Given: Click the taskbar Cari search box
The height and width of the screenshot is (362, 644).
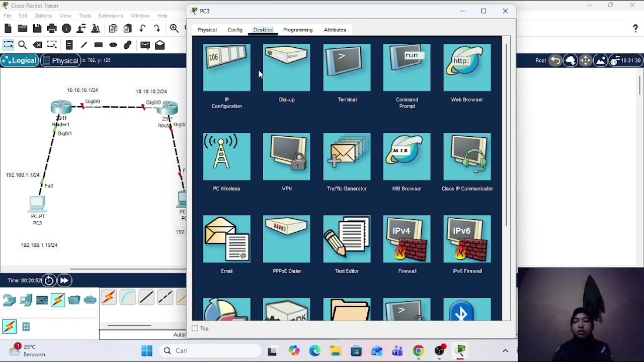Looking at the screenshot, I should click(211, 351).
